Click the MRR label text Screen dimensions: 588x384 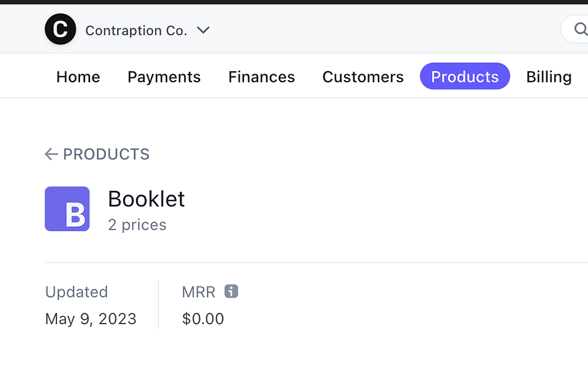pos(199,292)
